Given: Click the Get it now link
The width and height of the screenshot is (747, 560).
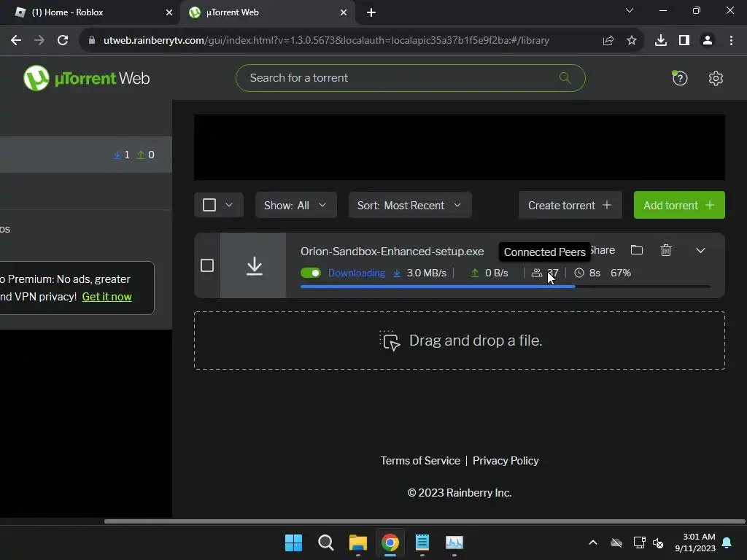Looking at the screenshot, I should 107,297.
